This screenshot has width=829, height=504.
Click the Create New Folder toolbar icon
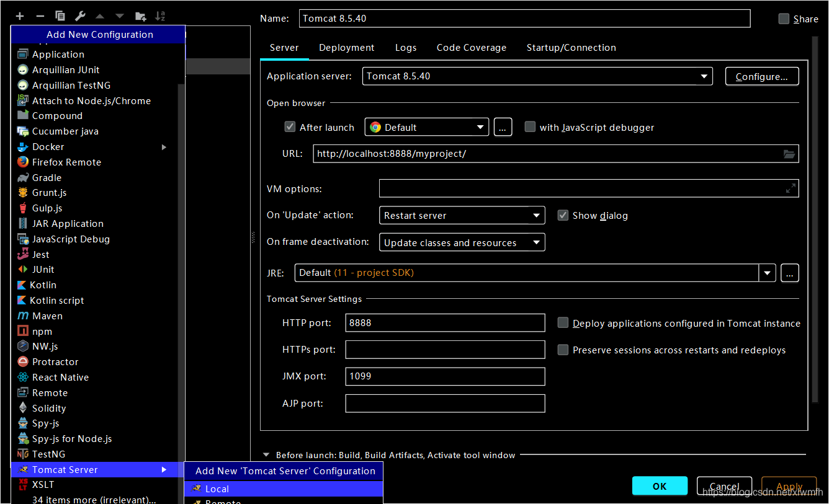point(140,15)
